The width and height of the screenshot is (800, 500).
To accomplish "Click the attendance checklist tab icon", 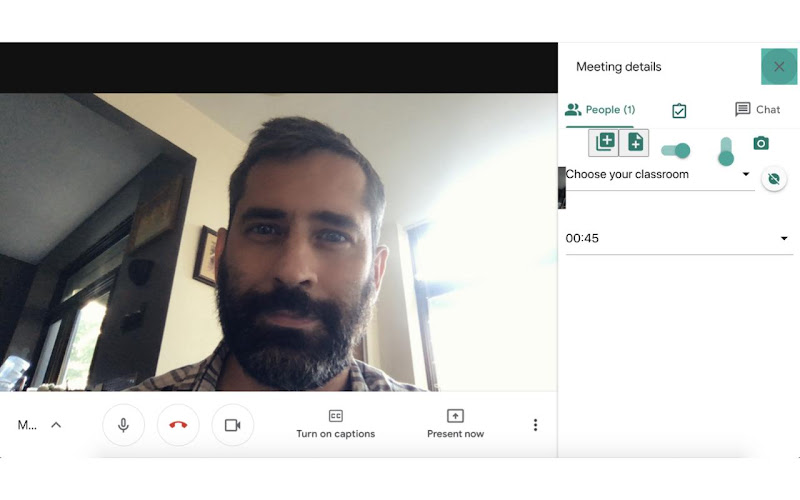I will pos(679,110).
